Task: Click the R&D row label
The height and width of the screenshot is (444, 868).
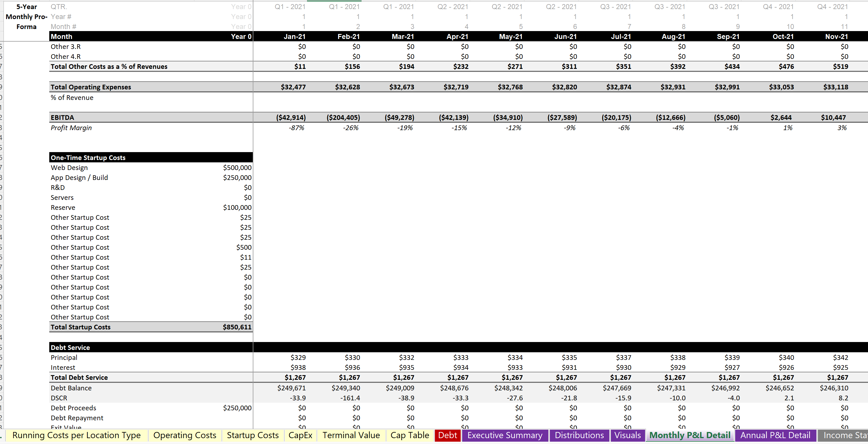Action: [57, 188]
